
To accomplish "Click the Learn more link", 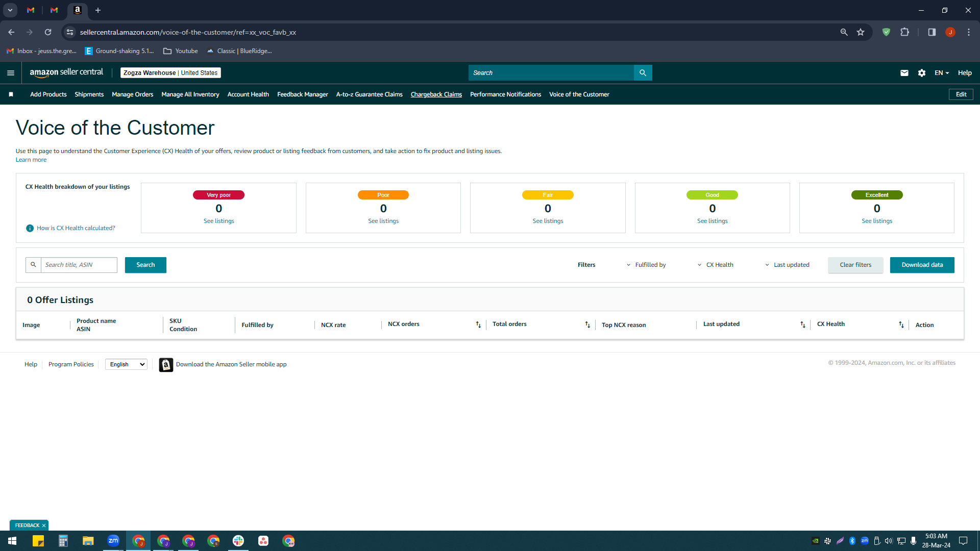I will click(x=31, y=160).
